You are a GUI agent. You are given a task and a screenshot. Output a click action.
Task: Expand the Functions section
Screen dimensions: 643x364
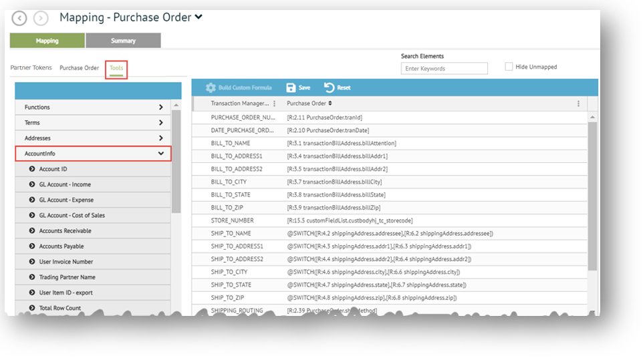point(161,107)
